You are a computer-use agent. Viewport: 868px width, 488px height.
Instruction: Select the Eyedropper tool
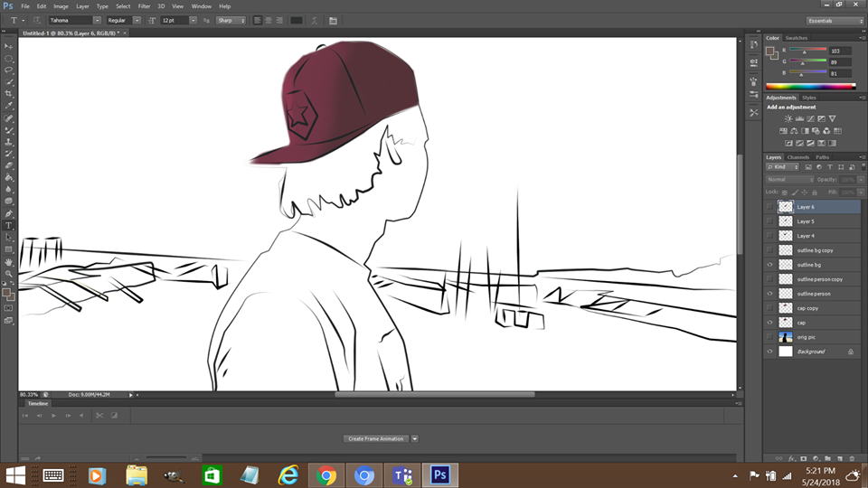coord(8,106)
